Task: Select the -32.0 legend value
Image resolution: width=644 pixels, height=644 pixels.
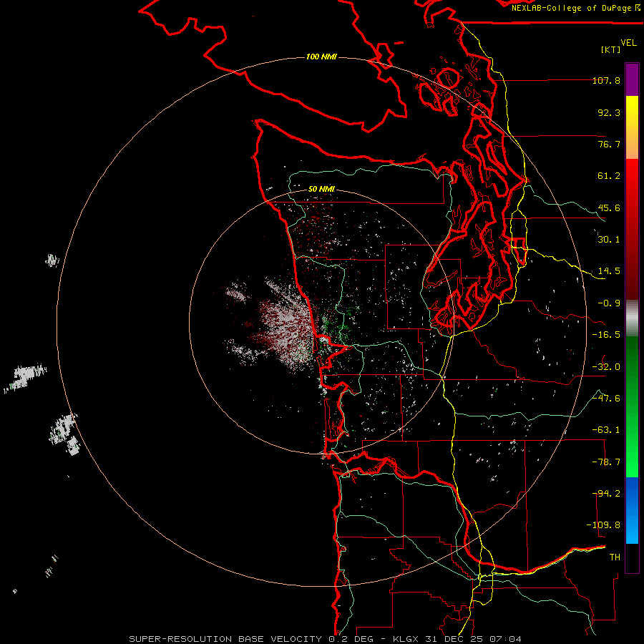Action: (606, 366)
